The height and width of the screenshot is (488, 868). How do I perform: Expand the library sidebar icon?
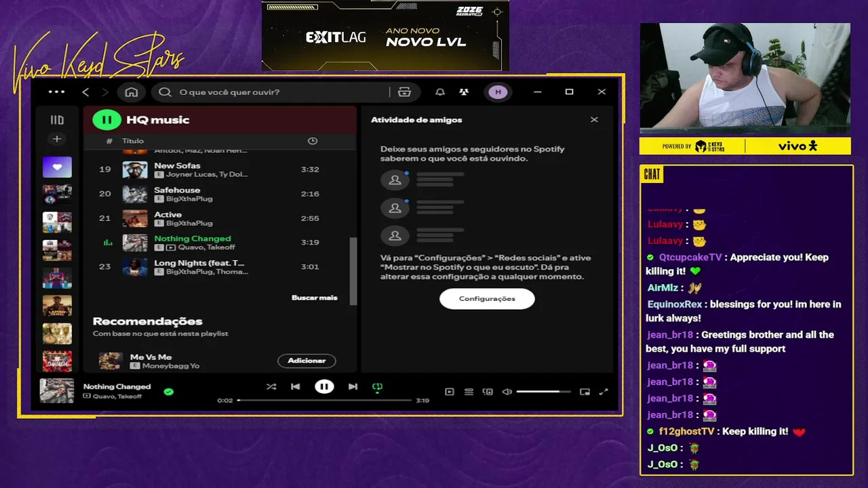point(57,120)
